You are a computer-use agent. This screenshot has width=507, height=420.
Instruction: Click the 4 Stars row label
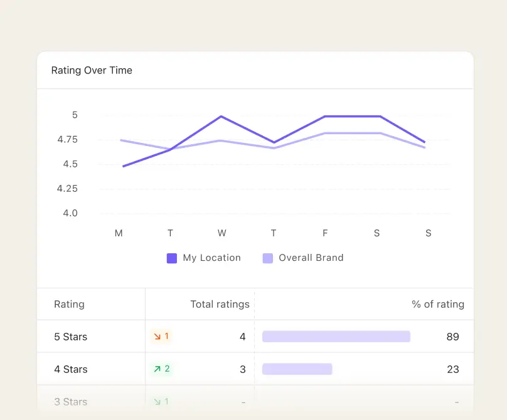click(x=70, y=369)
